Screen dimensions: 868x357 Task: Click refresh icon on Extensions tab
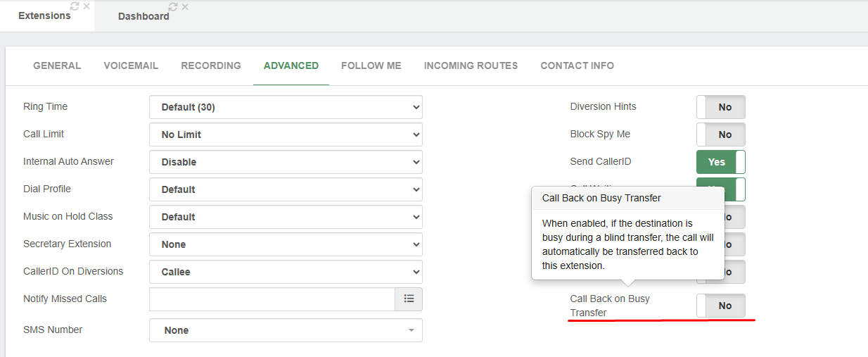pos(75,6)
